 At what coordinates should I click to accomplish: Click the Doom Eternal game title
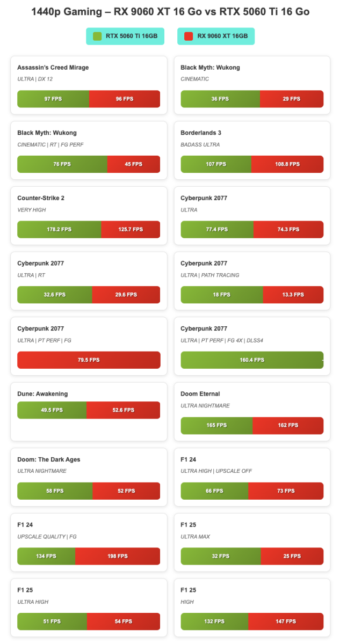click(x=200, y=394)
